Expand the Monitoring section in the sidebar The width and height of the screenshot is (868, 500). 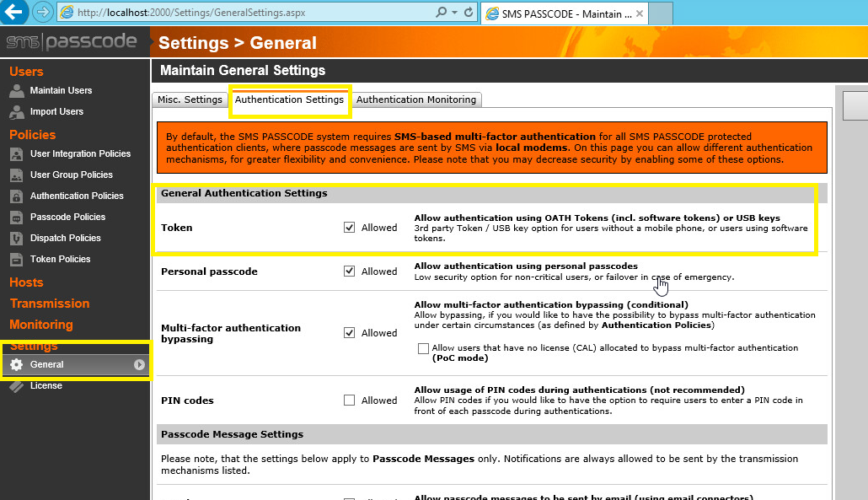click(x=41, y=325)
